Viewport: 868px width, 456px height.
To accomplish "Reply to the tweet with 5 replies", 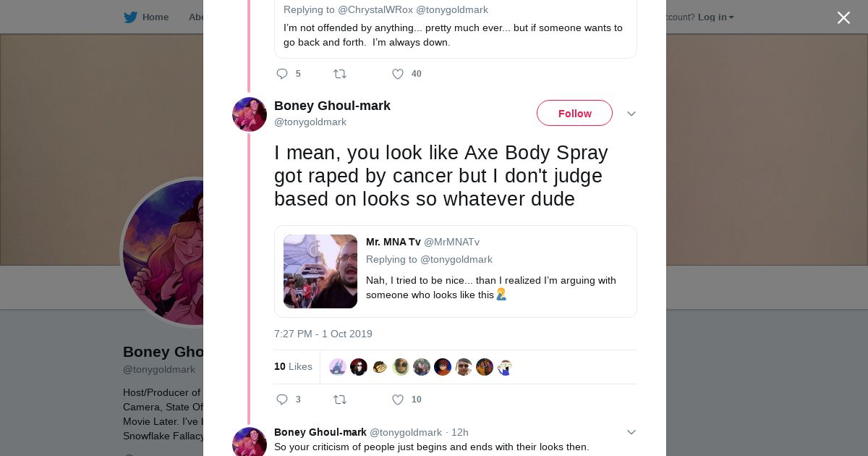I will point(282,74).
